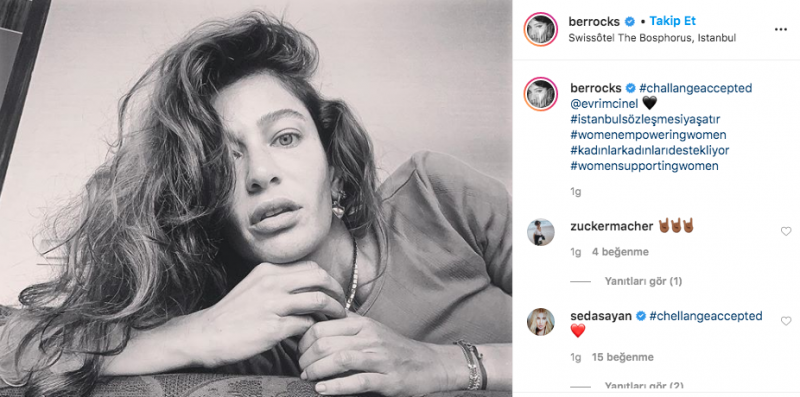
Task: Like zuckermacher's comment with the heart
Action: 786,232
